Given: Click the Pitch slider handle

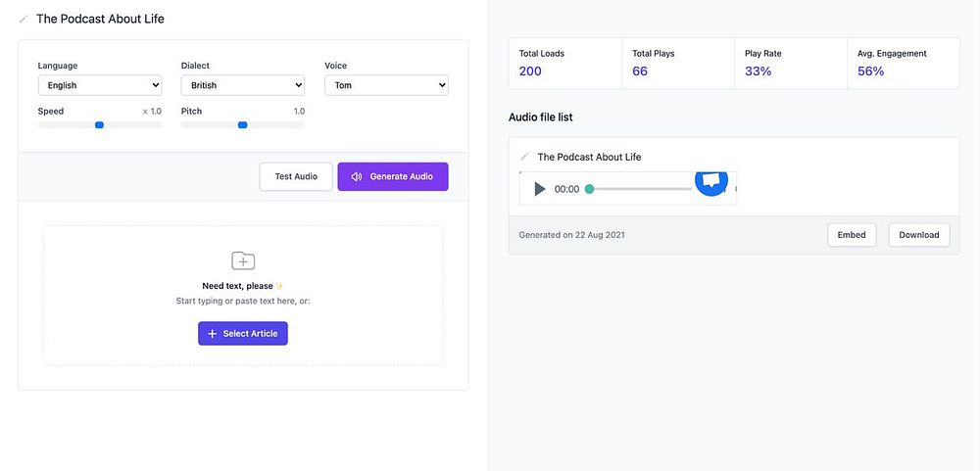Looking at the screenshot, I should 242,125.
